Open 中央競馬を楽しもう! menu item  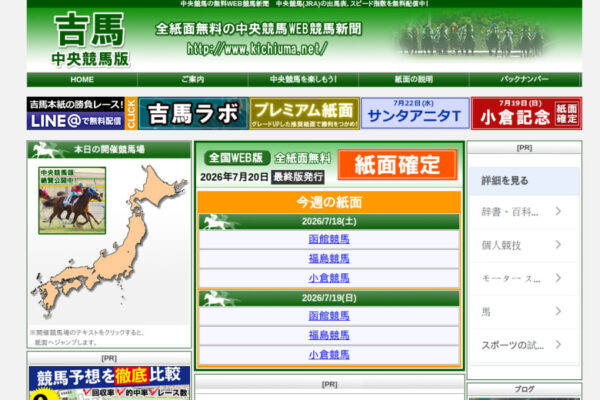tap(303, 80)
